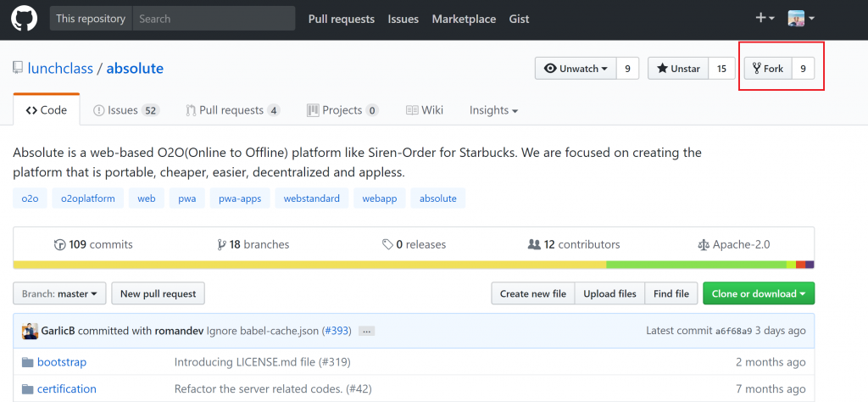The width and height of the screenshot is (868, 402).
Task: View the Apache-2.0 license
Action: point(734,244)
